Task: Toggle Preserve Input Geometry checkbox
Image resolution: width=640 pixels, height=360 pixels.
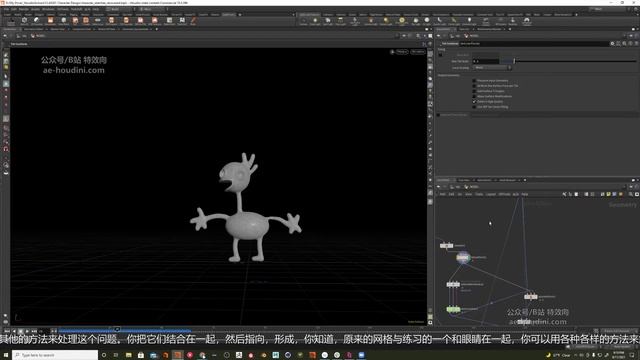Action: coord(474,80)
